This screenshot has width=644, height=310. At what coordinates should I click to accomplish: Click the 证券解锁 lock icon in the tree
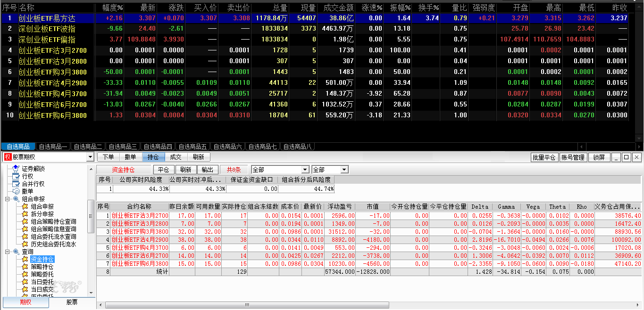[16, 169]
